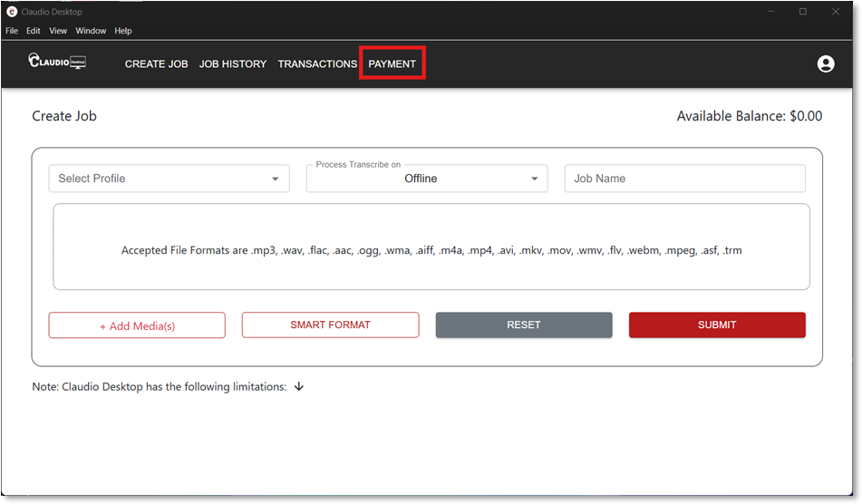Switch to the Job History tab
The width and height of the screenshot is (862, 504).
click(x=233, y=63)
